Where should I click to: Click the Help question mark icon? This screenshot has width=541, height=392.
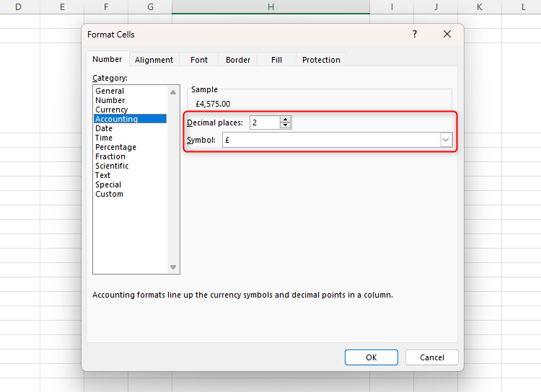(x=414, y=34)
